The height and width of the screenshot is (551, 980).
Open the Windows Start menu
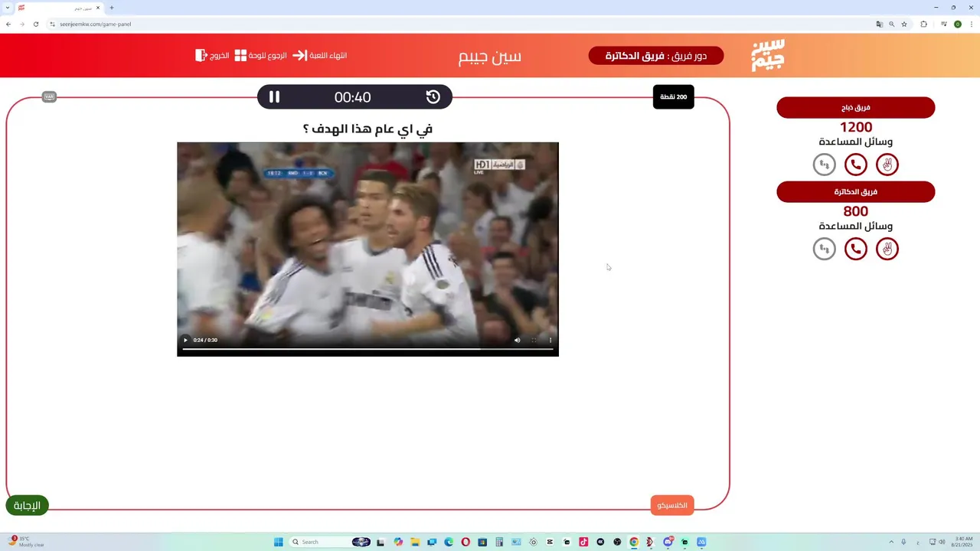(x=279, y=542)
